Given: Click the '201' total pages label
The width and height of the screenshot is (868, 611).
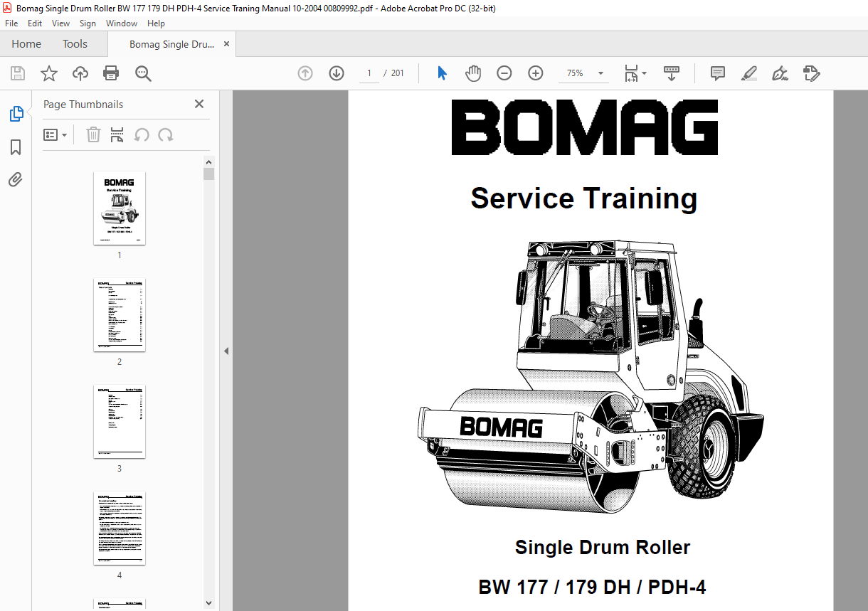Looking at the screenshot, I should [398, 73].
